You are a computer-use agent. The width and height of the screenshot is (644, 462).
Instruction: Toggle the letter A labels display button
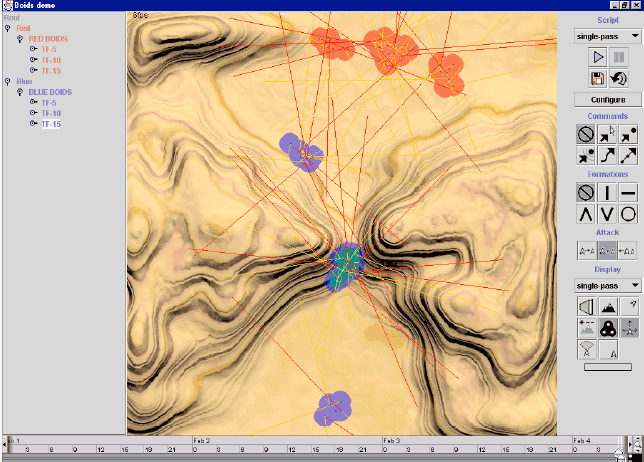click(x=607, y=350)
